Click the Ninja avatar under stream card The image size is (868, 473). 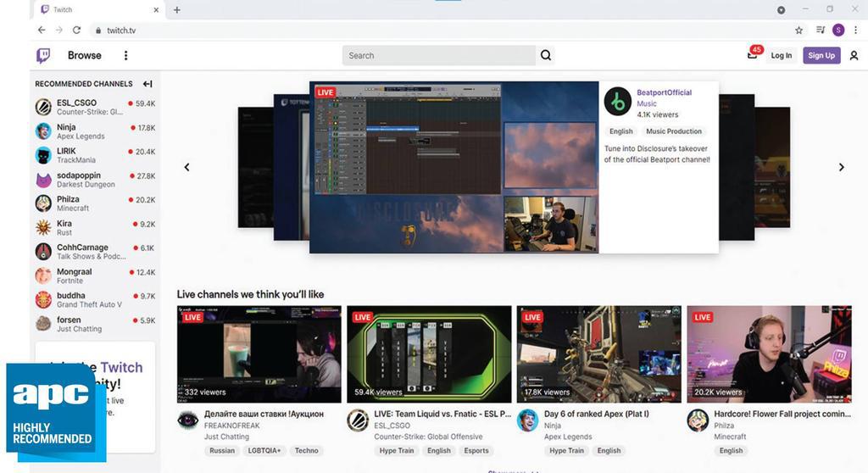pyautogui.click(x=527, y=420)
